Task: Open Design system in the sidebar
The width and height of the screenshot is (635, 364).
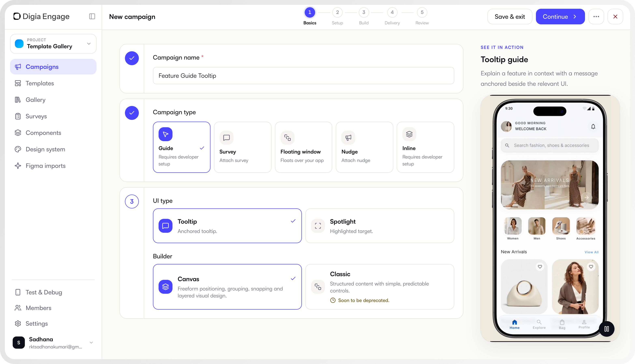Action: [x=53, y=149]
